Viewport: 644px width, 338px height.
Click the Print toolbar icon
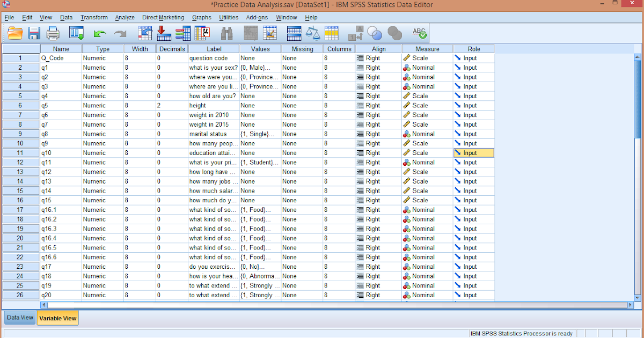coord(53,33)
